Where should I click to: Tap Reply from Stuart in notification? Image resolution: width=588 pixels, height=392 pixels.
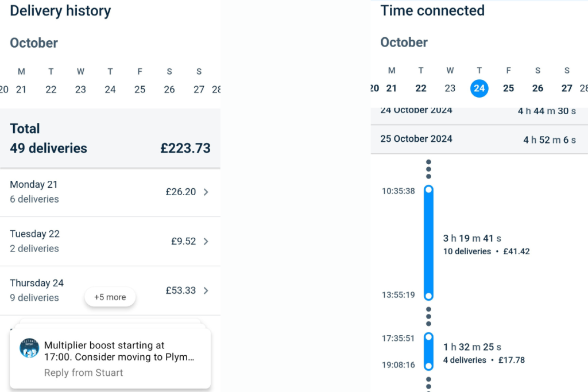click(x=84, y=373)
